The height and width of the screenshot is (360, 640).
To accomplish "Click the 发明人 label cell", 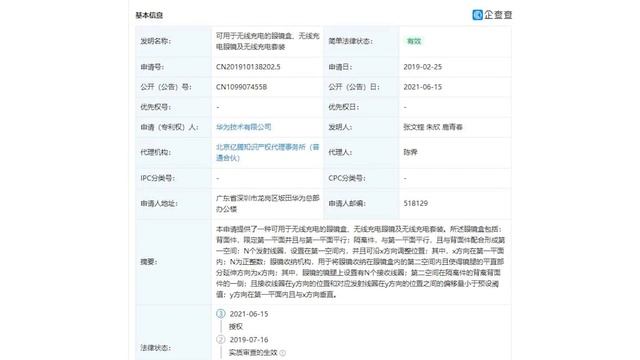I will click(x=361, y=127).
